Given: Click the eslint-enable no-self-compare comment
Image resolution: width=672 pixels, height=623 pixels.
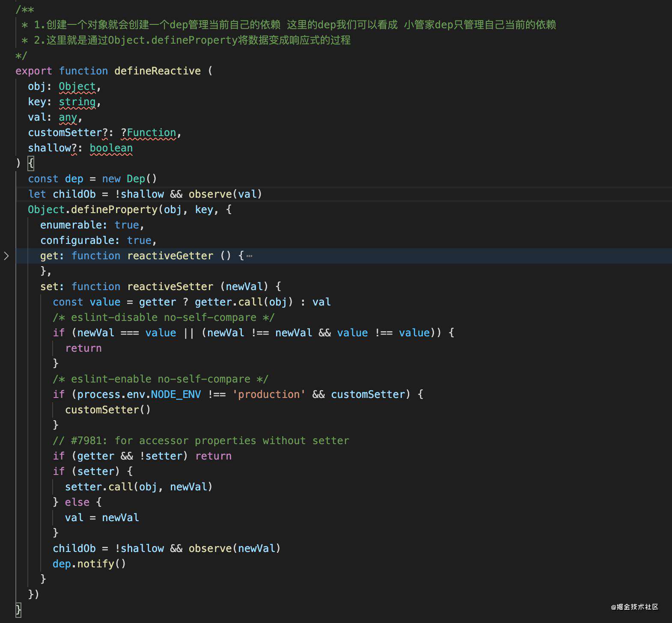Looking at the screenshot, I should point(161,379).
